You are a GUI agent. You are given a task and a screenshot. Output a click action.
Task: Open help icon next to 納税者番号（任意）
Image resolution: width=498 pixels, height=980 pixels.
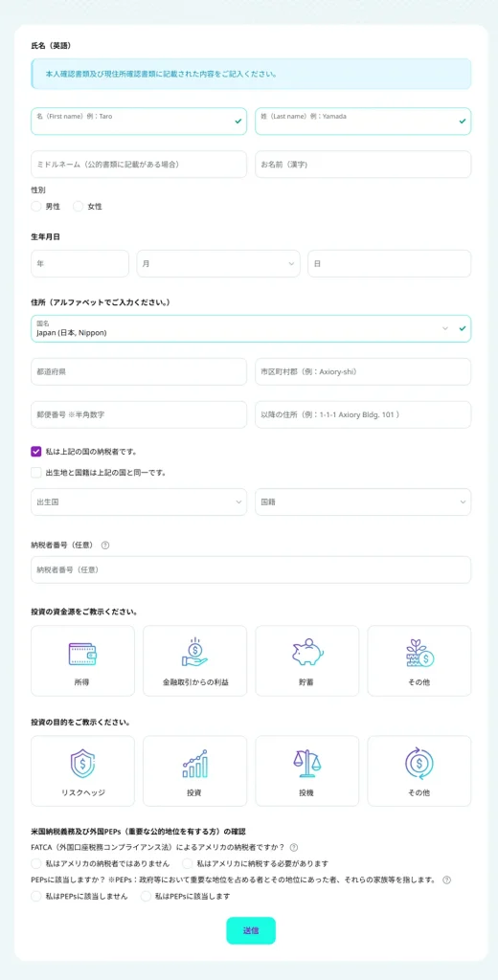pyautogui.click(x=105, y=545)
